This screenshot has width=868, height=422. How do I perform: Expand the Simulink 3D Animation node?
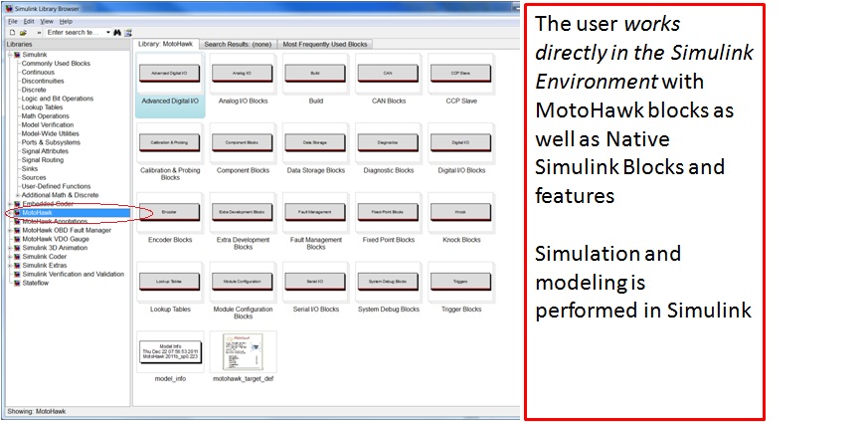pos(10,248)
